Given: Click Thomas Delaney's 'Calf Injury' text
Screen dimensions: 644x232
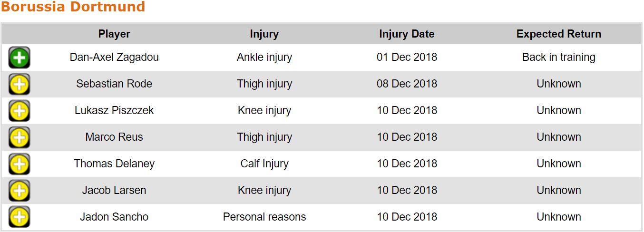Looking at the screenshot, I should 264,164.
